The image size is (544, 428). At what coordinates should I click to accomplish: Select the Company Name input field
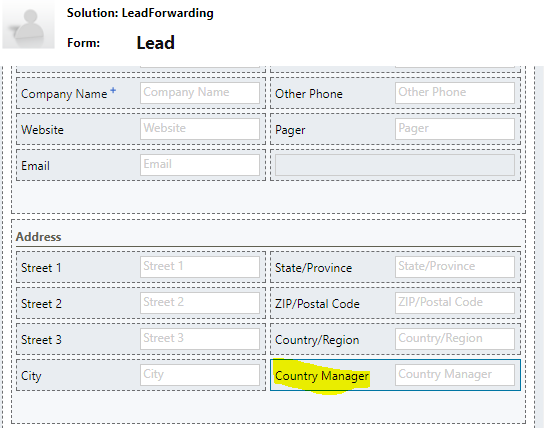tap(200, 93)
